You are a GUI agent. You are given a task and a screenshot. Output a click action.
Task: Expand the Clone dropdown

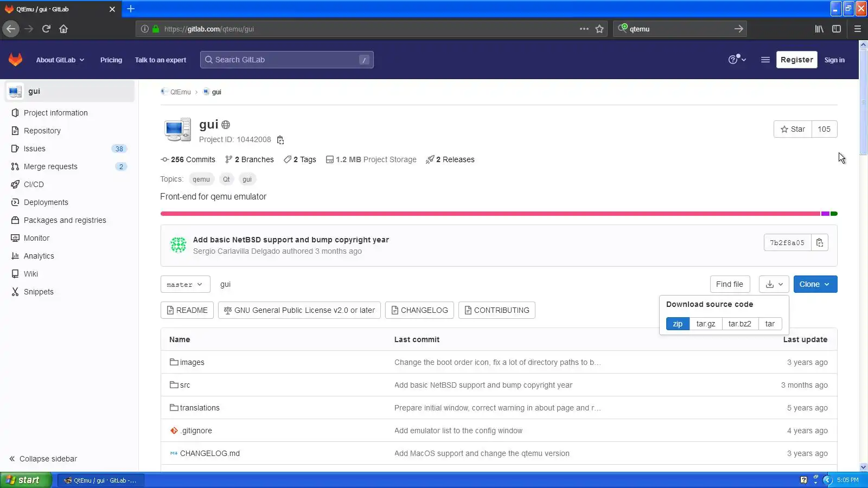[x=815, y=284]
